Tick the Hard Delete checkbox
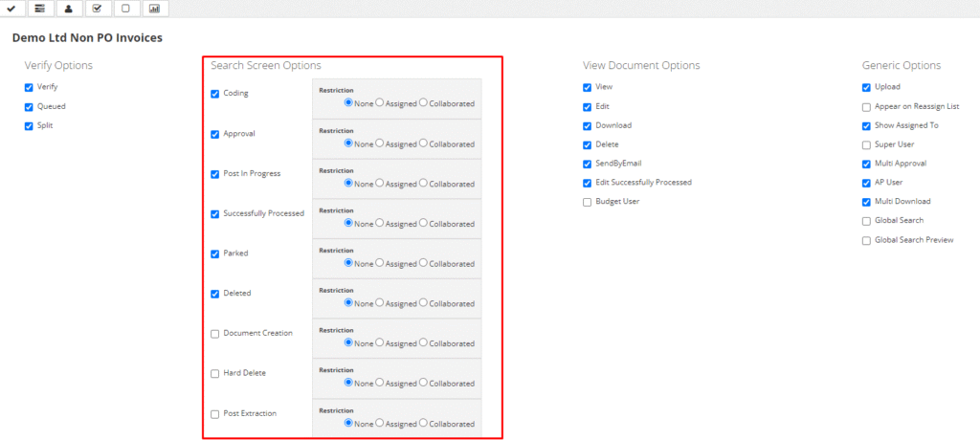This screenshot has width=980, height=440. (x=215, y=374)
